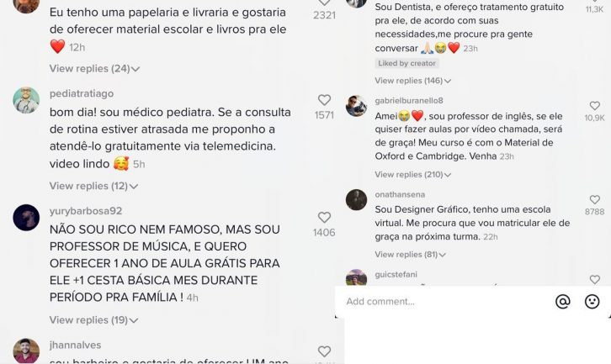The width and height of the screenshot is (611, 364).
Task: Like pediatratiago's comment with the heart icon
Action: (x=324, y=100)
